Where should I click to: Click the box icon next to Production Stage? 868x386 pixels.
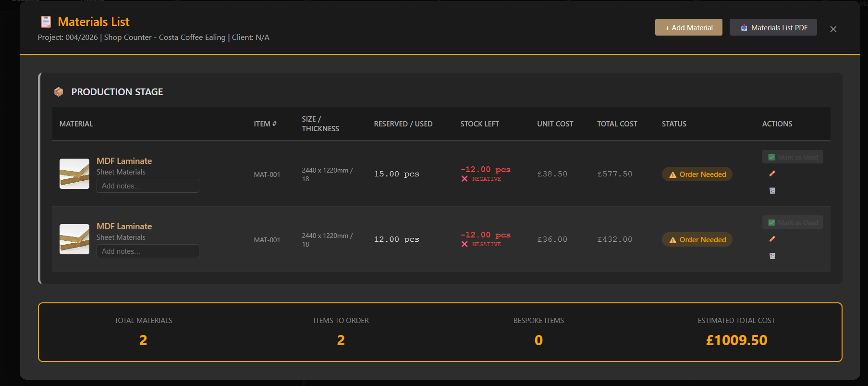[59, 92]
